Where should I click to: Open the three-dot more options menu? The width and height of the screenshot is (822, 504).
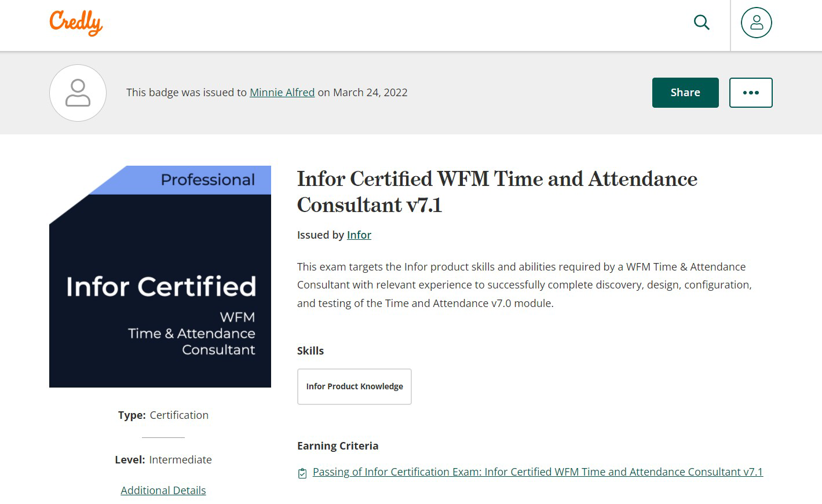(750, 93)
